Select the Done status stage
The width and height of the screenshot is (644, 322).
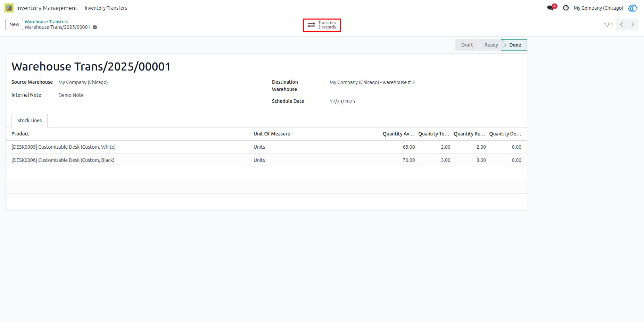515,45
